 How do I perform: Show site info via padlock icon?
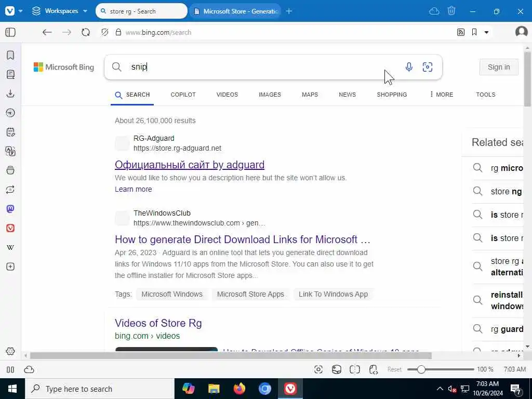[118, 32]
